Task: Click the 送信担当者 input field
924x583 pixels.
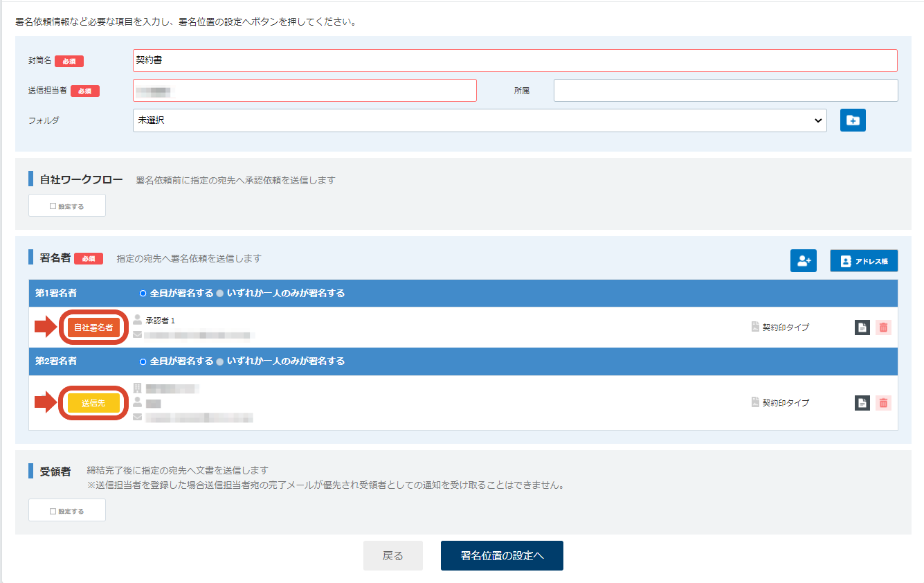Action: (305, 90)
